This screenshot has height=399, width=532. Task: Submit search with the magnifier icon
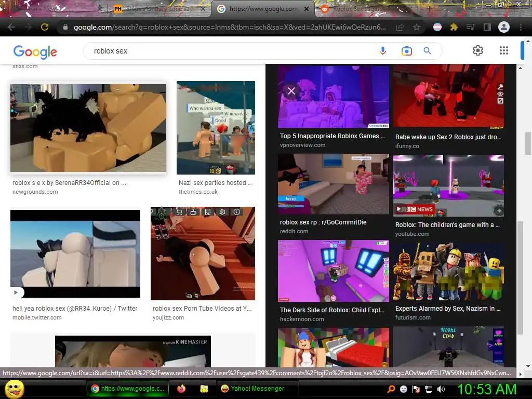tap(427, 51)
